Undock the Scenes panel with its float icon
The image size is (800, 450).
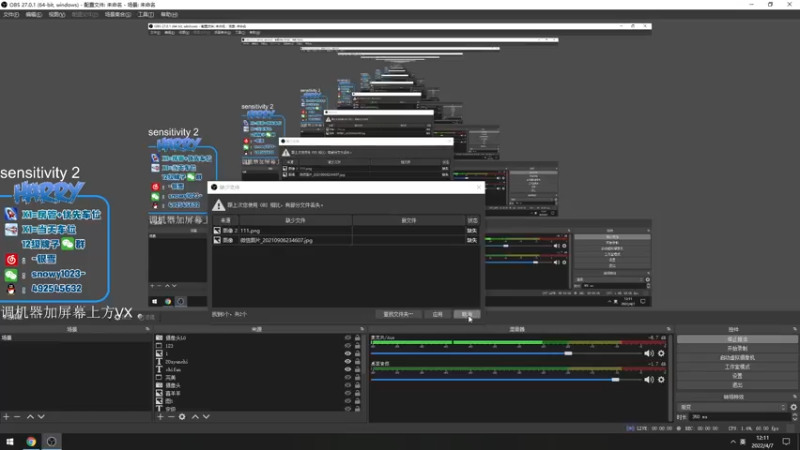pos(147,329)
